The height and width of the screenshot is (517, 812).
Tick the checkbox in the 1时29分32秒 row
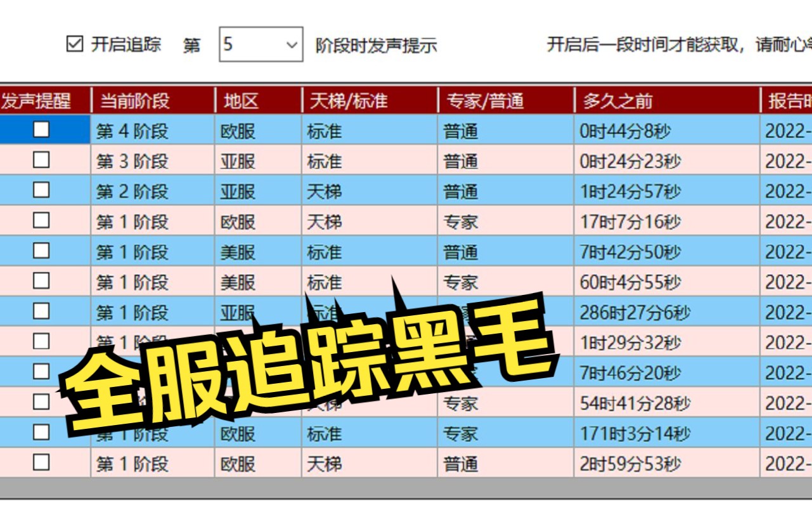pyautogui.click(x=41, y=341)
